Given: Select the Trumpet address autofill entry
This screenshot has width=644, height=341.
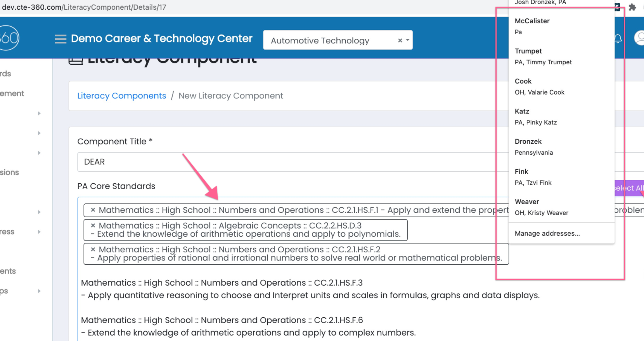Looking at the screenshot, I should click(x=543, y=57).
